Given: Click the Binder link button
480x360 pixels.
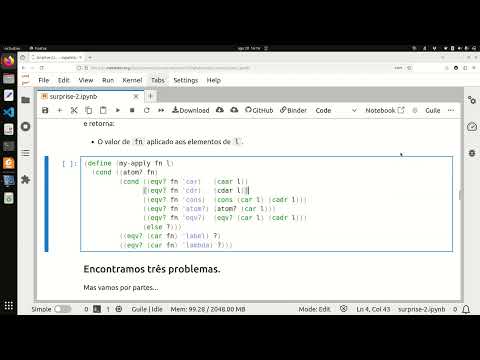Looking at the screenshot, I should (x=293, y=110).
